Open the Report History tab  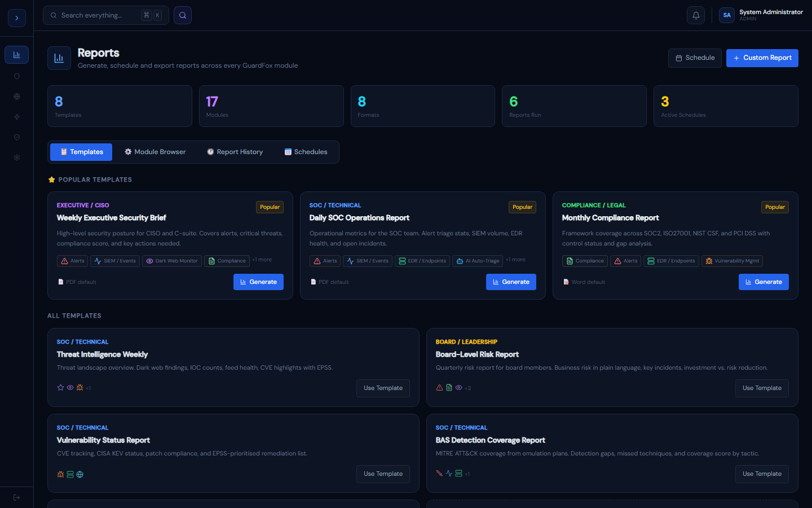[235, 152]
